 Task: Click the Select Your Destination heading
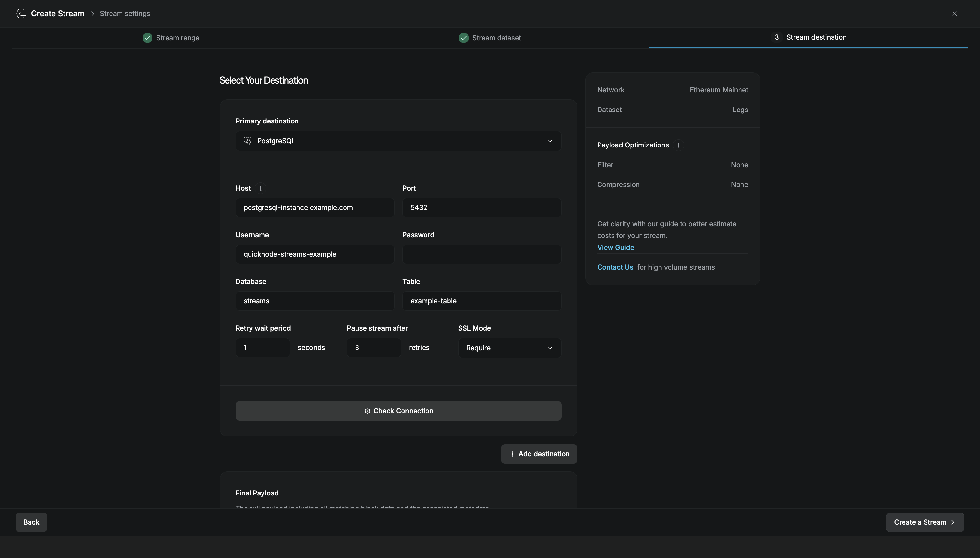[264, 80]
